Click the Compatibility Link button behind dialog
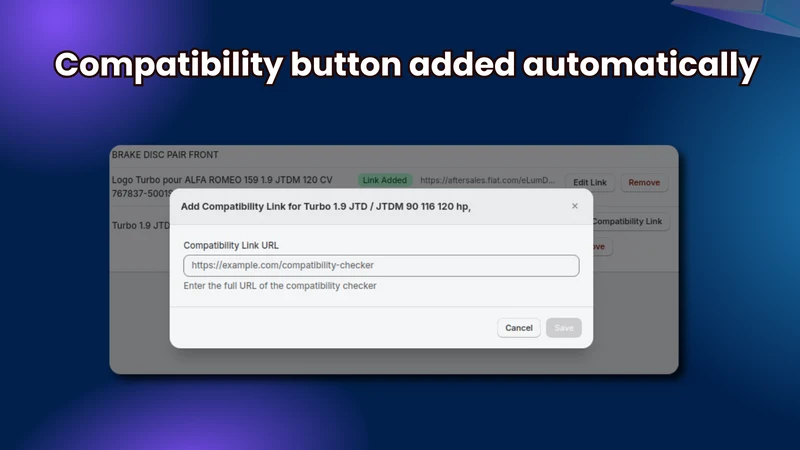Viewport: 800px width, 450px height. click(630, 221)
